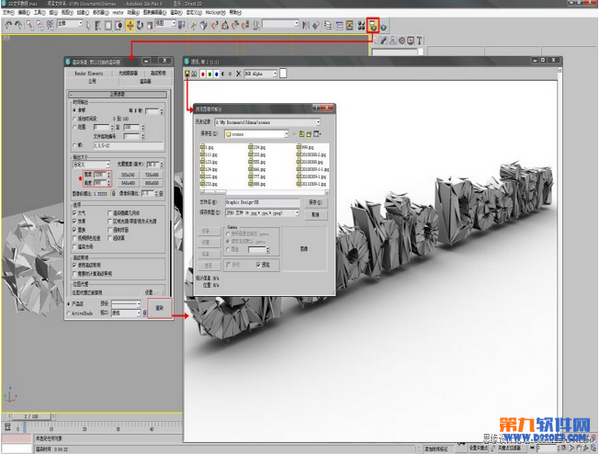Open the Hierarchy tab in command panel
The width and height of the screenshot is (600, 455).
393,41
